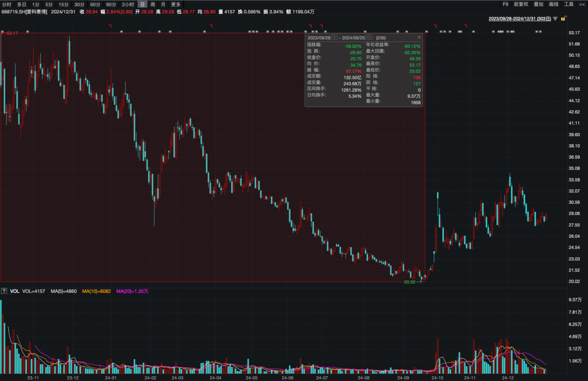Screen dimensions: 588x381
Task: Switch chart to 90分 period
Action: pos(111,4)
